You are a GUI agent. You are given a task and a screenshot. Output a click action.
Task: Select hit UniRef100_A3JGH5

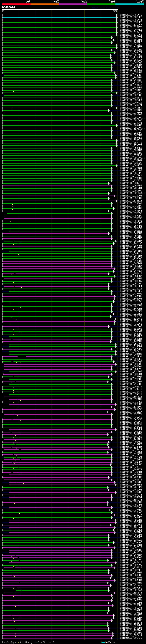(131, 65)
